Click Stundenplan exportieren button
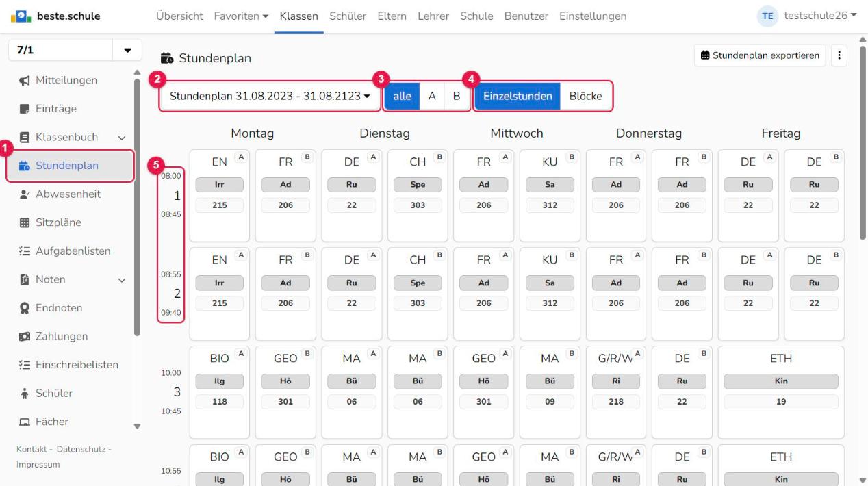This screenshot has width=868, height=486. click(x=760, y=55)
